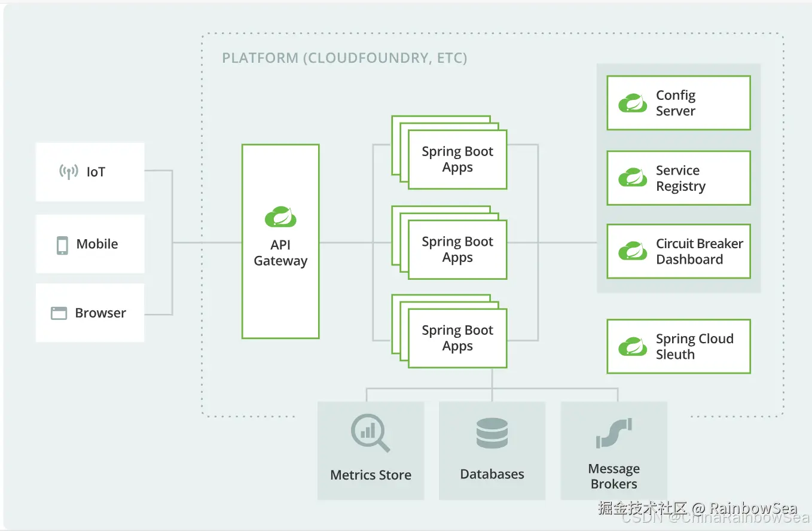
Task: Click the Spring leaf icon above API Gateway
Action: [280, 216]
